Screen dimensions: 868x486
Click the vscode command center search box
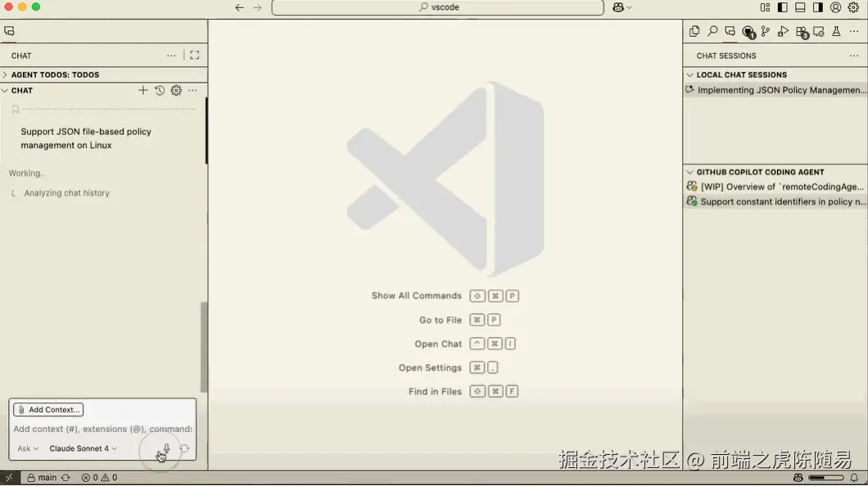click(437, 7)
